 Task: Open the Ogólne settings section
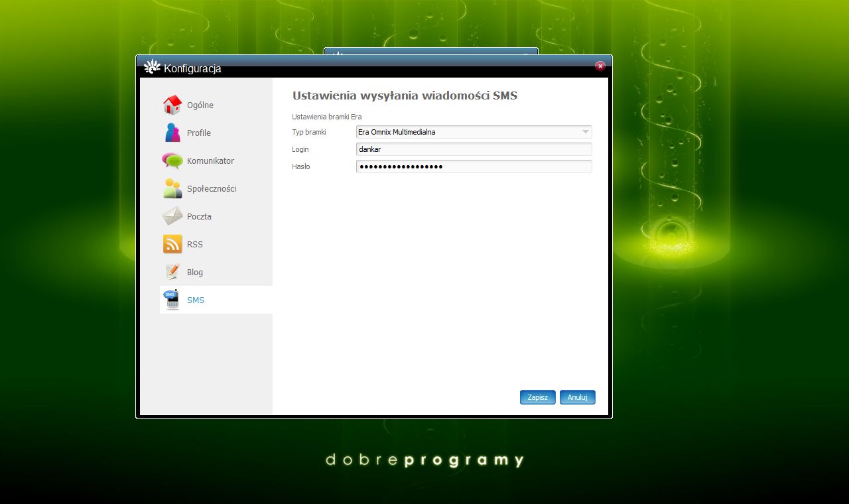pyautogui.click(x=200, y=105)
